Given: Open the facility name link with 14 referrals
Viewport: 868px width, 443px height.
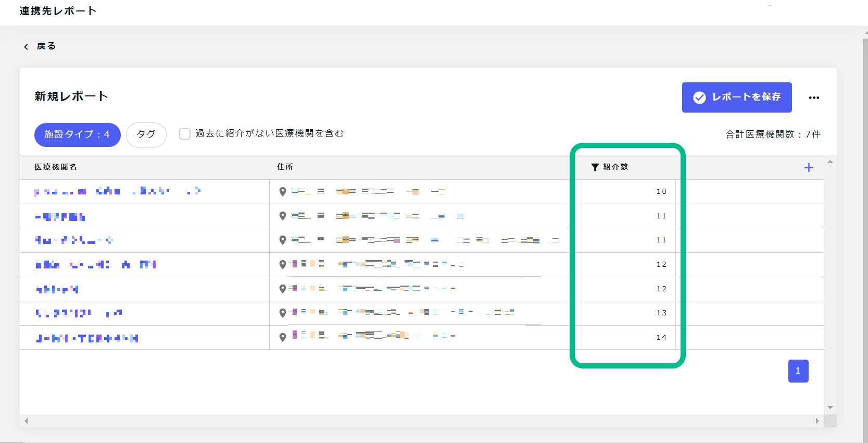Looking at the screenshot, I should click(x=87, y=338).
